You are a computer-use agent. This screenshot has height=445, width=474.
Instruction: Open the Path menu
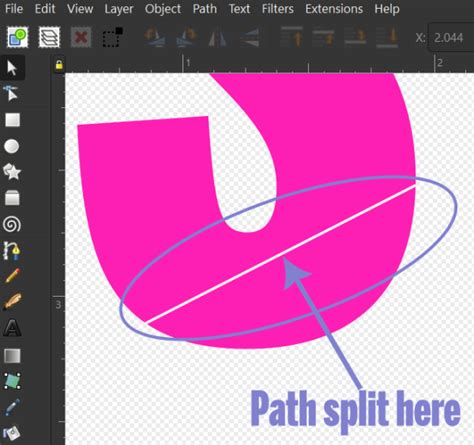205,9
